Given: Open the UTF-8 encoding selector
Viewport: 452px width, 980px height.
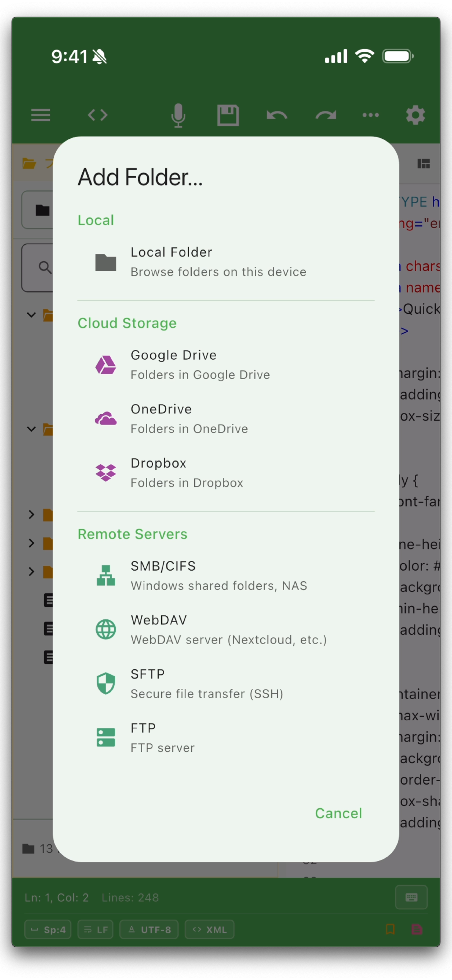Looking at the screenshot, I should click(x=149, y=930).
